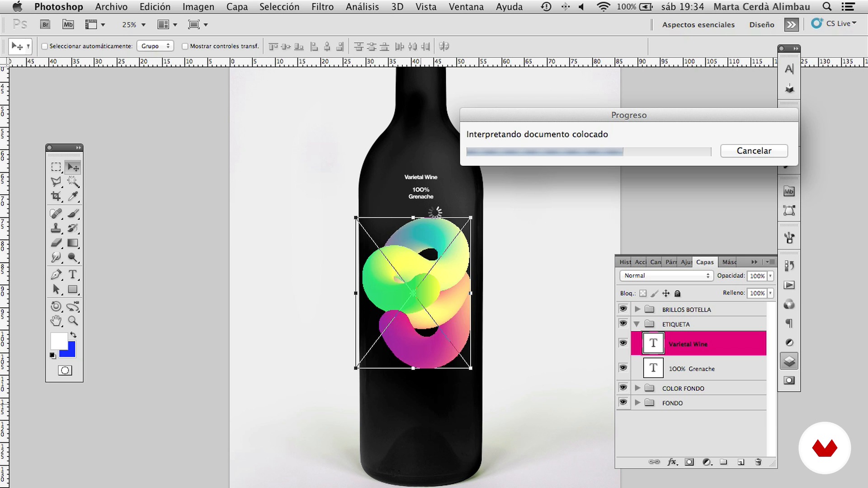Select the Horizontal Type tool
This screenshot has width=868, height=488.
[x=72, y=274]
